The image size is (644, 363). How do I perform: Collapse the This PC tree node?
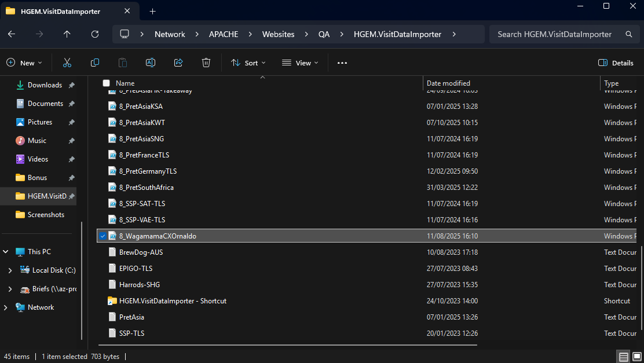coord(6,252)
